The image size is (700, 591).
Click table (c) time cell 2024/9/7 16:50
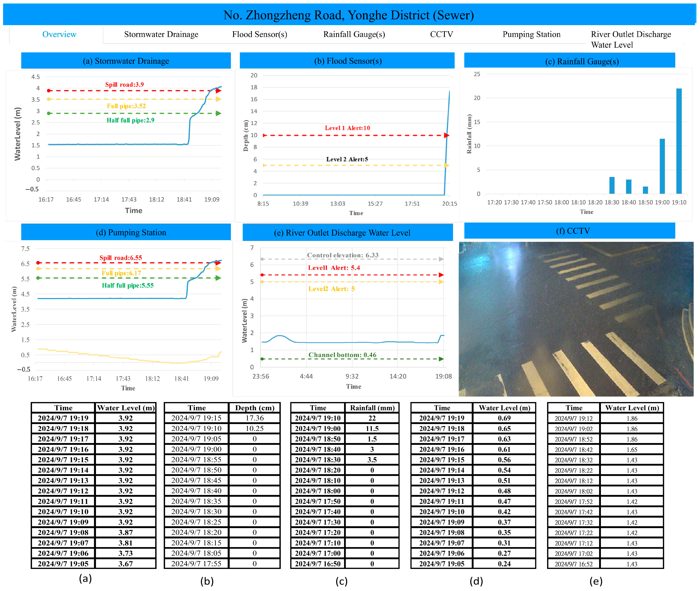[x=318, y=564]
